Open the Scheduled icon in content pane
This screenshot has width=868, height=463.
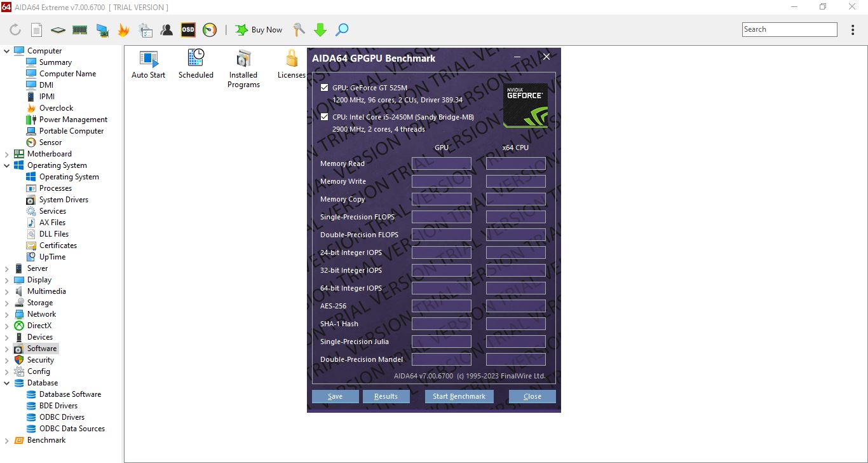tap(196, 64)
